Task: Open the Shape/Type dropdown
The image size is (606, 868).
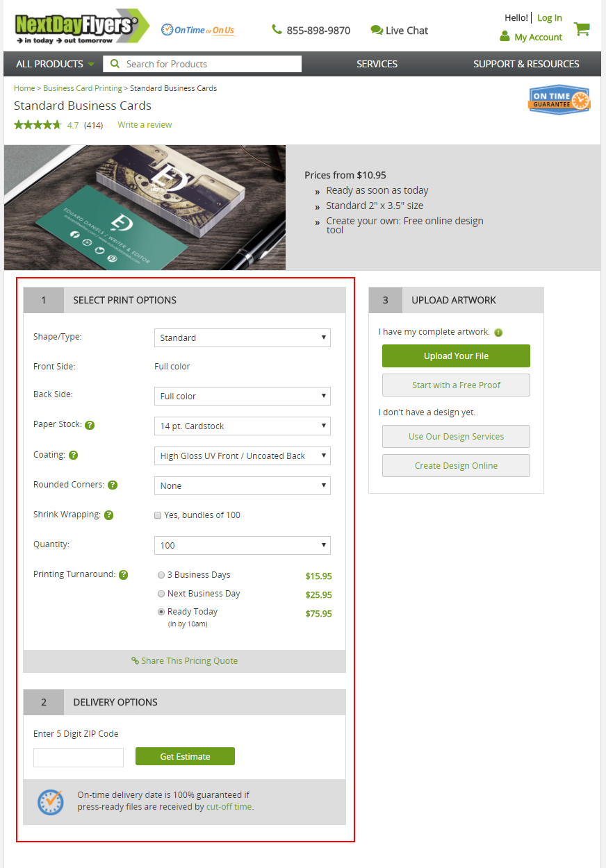Action: (242, 337)
